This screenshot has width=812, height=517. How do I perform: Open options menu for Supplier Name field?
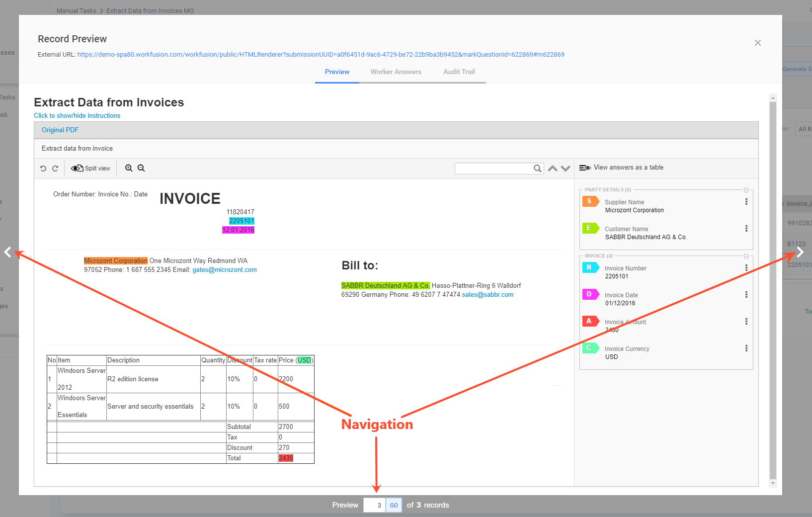pos(746,202)
